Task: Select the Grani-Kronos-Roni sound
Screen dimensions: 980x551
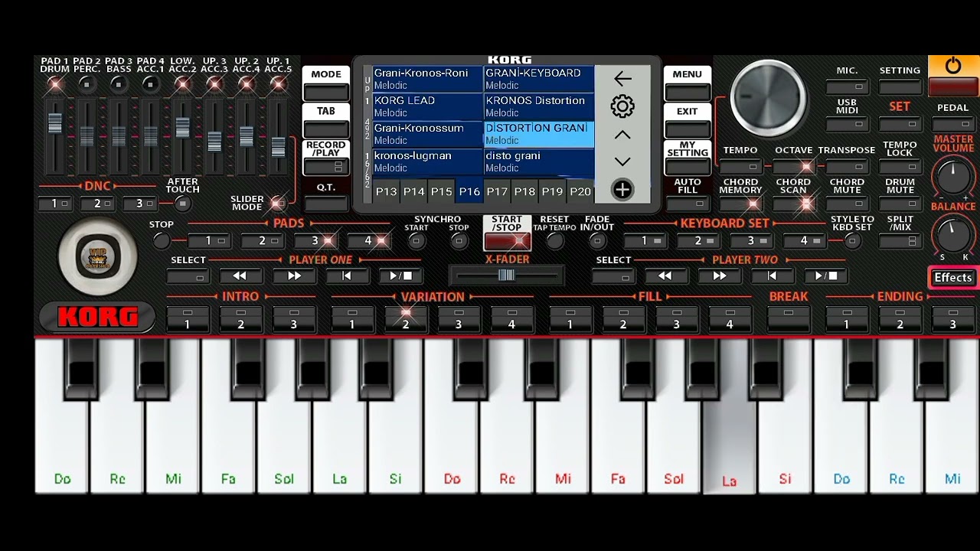Action: point(427,79)
